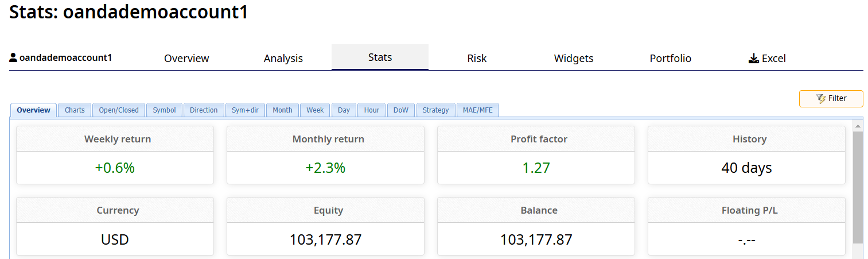Select the Open/Closed sub-tab
Viewport: 868px width, 259px height.
pyautogui.click(x=119, y=110)
